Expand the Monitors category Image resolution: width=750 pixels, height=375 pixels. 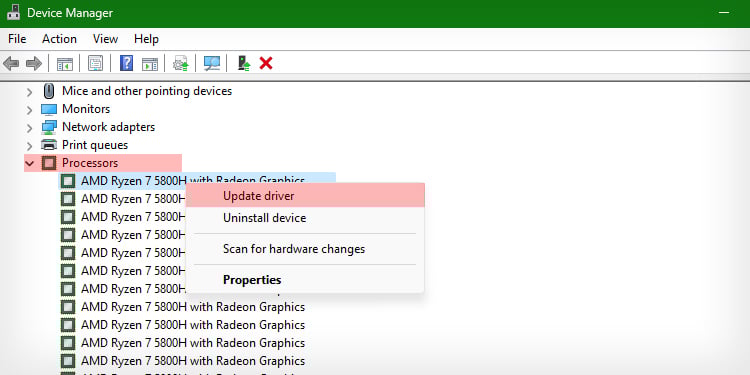point(30,110)
